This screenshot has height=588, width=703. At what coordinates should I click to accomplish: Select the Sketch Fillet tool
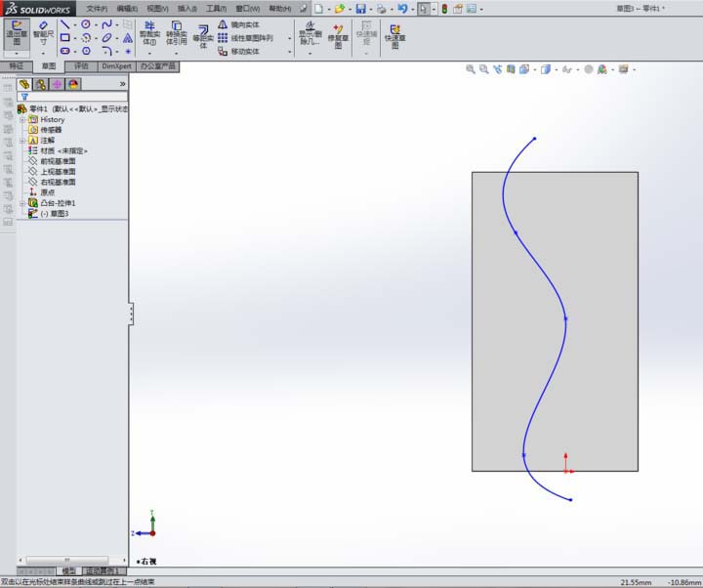106,51
